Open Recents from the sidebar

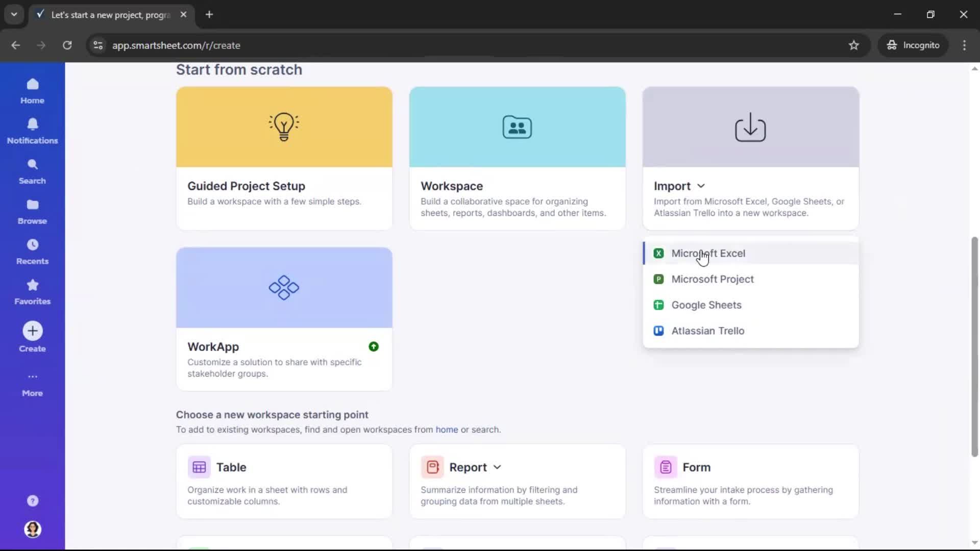[32, 251]
